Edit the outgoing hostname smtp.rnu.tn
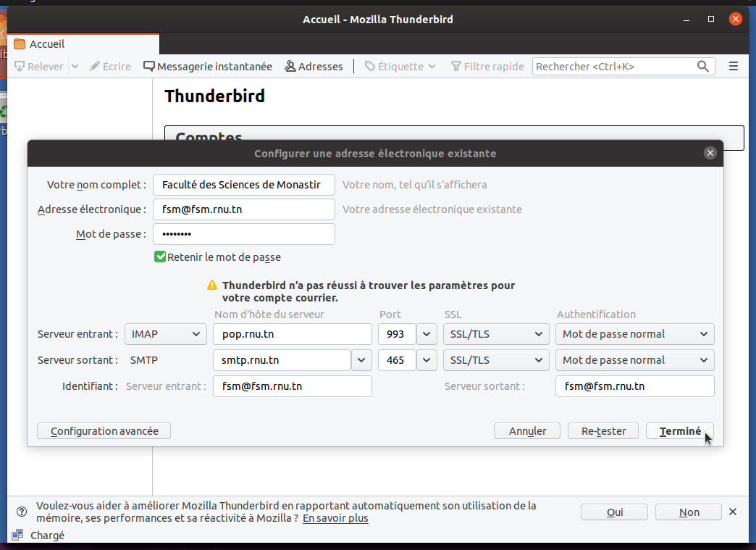The width and height of the screenshot is (756, 550). 282,360
